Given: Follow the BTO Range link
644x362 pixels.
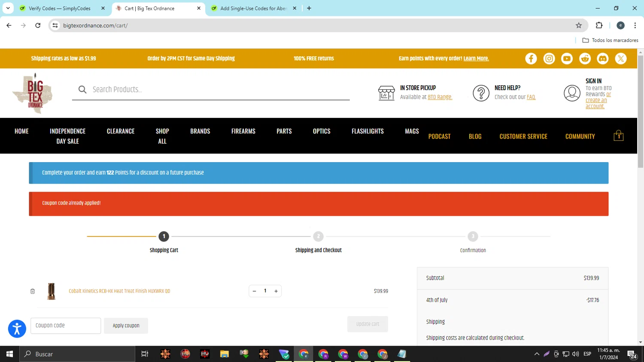Looking at the screenshot, I should (x=440, y=97).
